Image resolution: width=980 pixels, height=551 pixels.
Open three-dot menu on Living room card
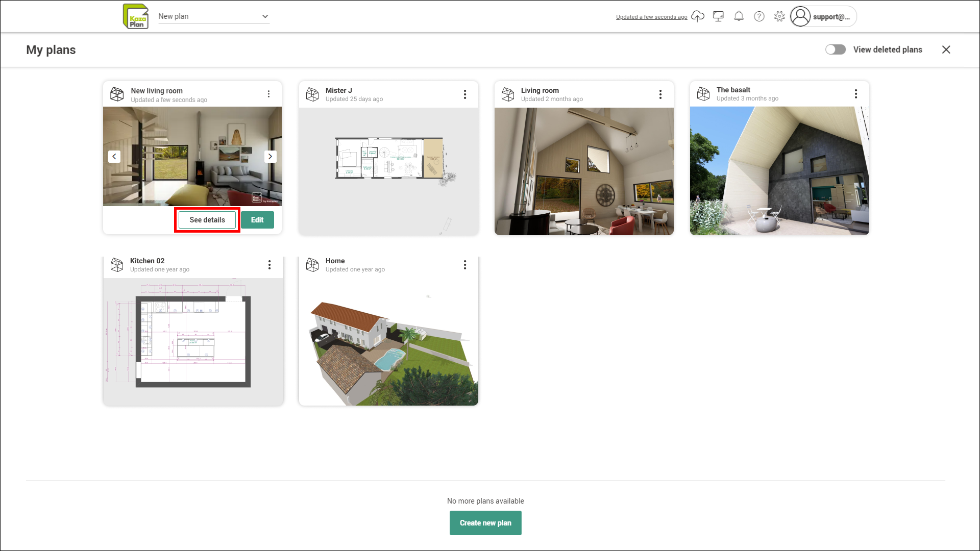660,94
